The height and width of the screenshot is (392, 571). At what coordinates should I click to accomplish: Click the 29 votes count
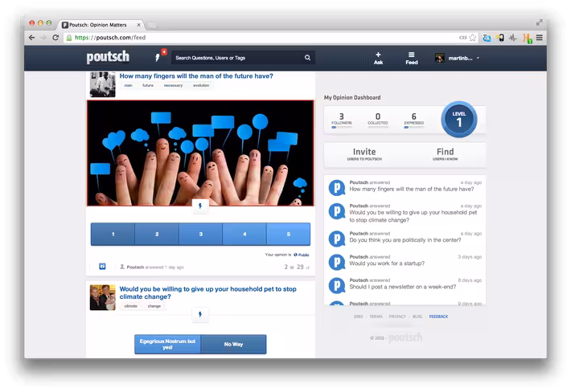[303, 267]
